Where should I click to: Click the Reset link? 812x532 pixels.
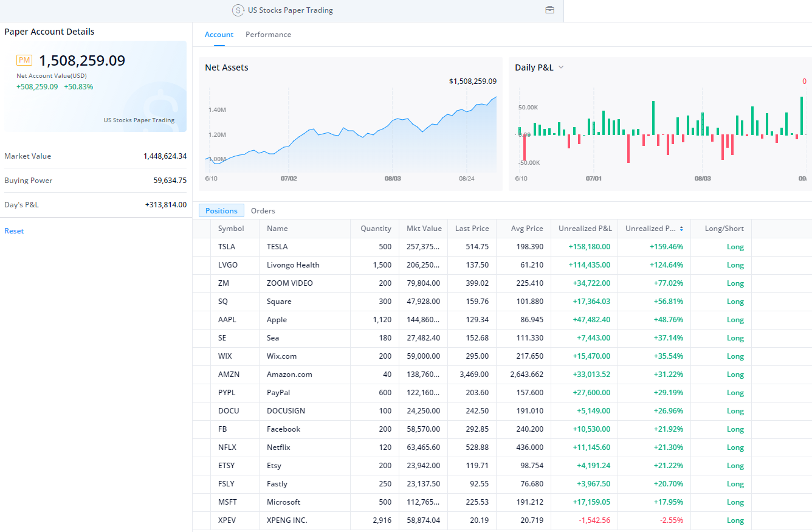point(14,231)
